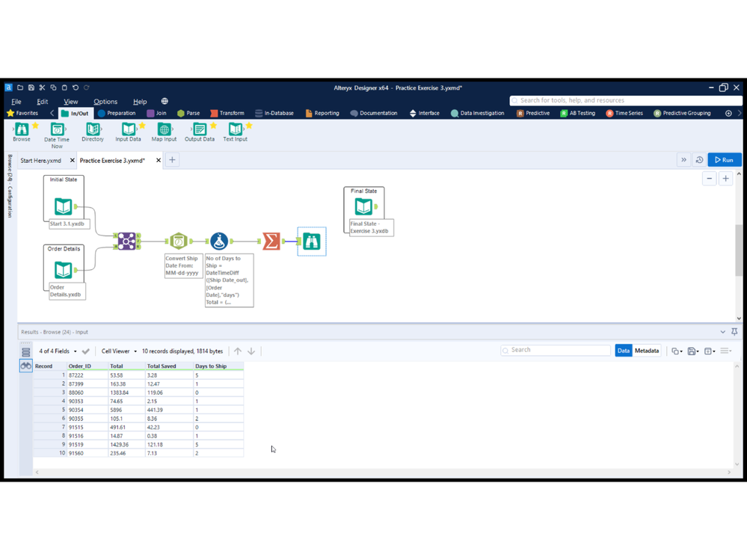The width and height of the screenshot is (747, 560).
Task: Click the cut scissors icon
Action: coord(42,87)
